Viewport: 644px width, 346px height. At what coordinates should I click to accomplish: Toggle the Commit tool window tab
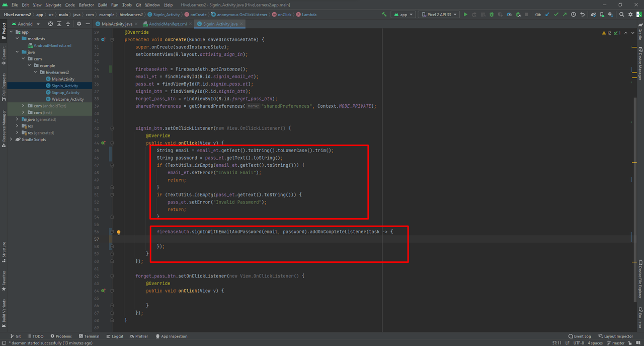(x=4, y=55)
